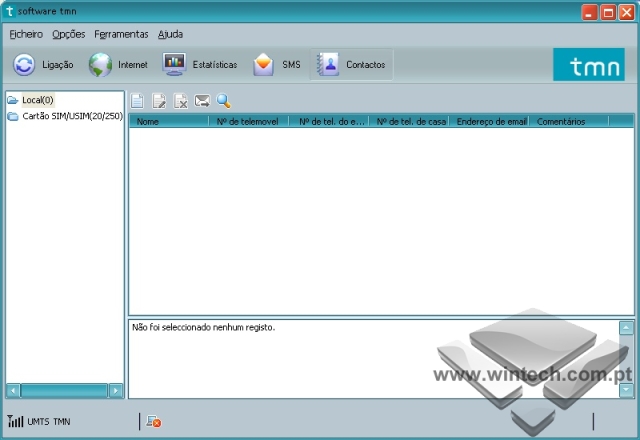
Task: Click the signal strength bars indicator
Action: (15, 421)
